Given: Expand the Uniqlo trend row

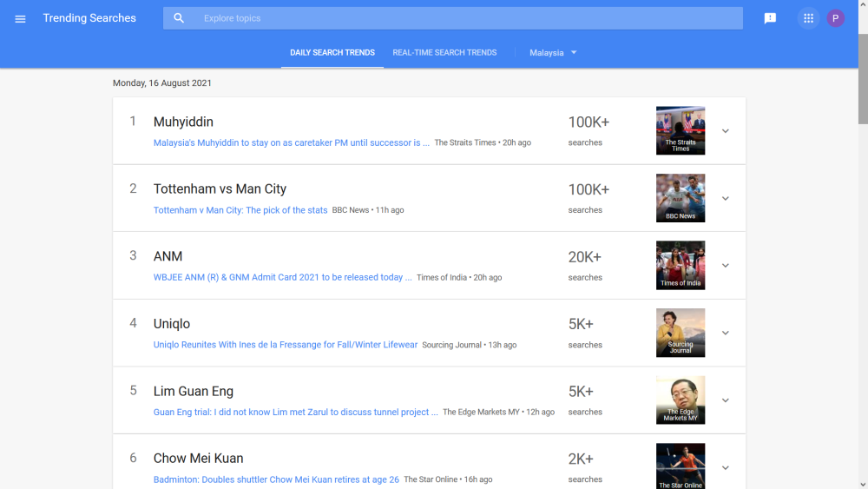Looking at the screenshot, I should 725,333.
